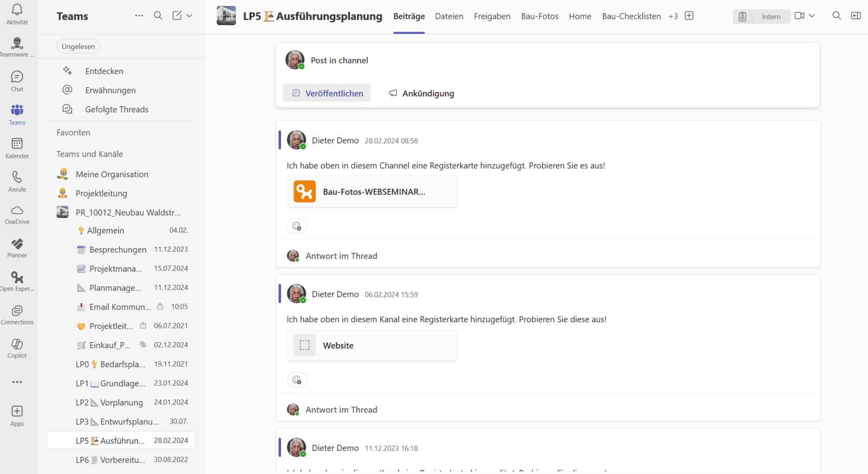Open the meeting dropdown arrow
This screenshot has width=868, height=474.
812,16
